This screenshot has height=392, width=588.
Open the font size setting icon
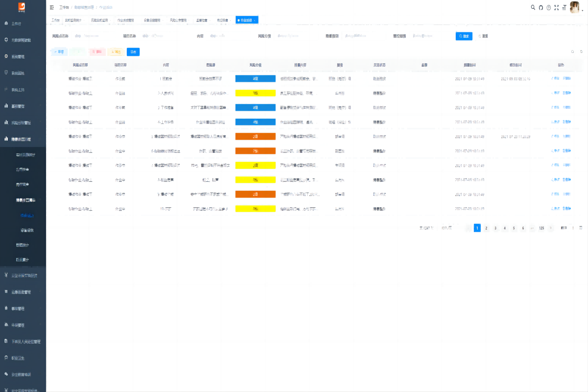point(564,7)
